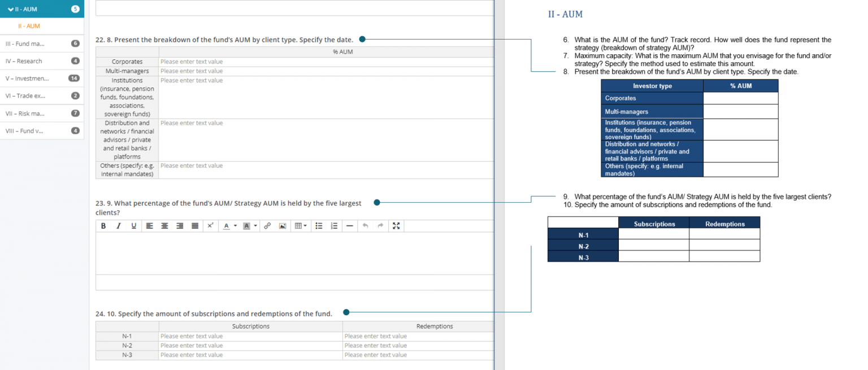Create a numbered list
Image resolution: width=868 pixels, height=370 pixels.
tap(333, 225)
